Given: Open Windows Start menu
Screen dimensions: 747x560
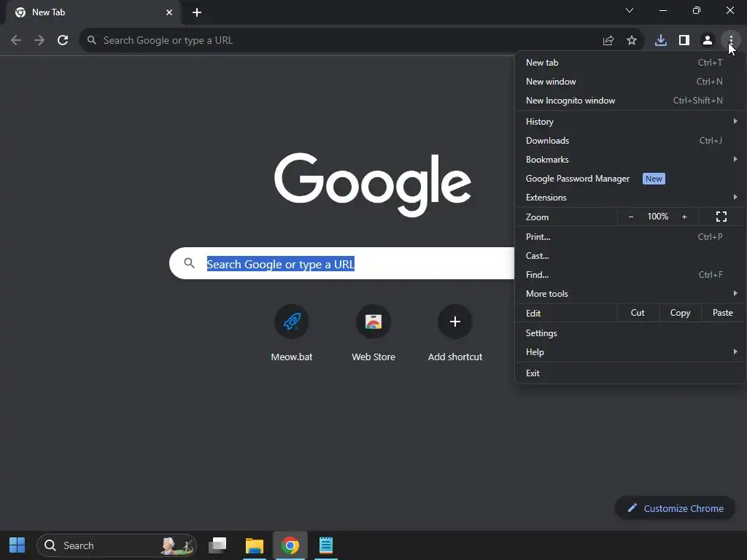Looking at the screenshot, I should click(x=18, y=545).
